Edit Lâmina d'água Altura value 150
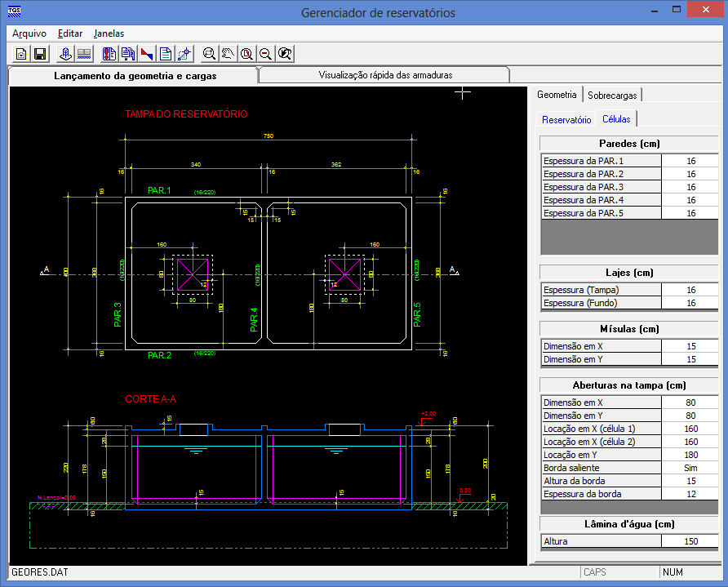Screen dimensions: 728x587 [x=690, y=541]
